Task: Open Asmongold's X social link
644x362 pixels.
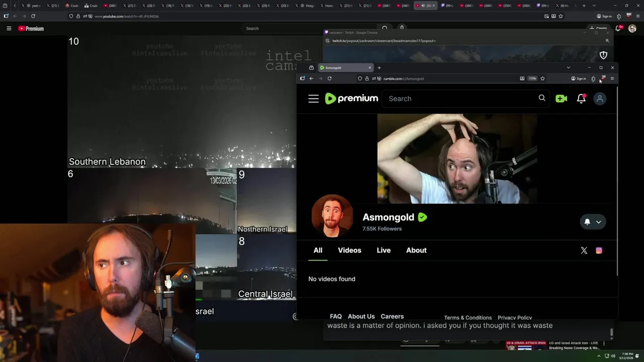Action: pos(584,250)
